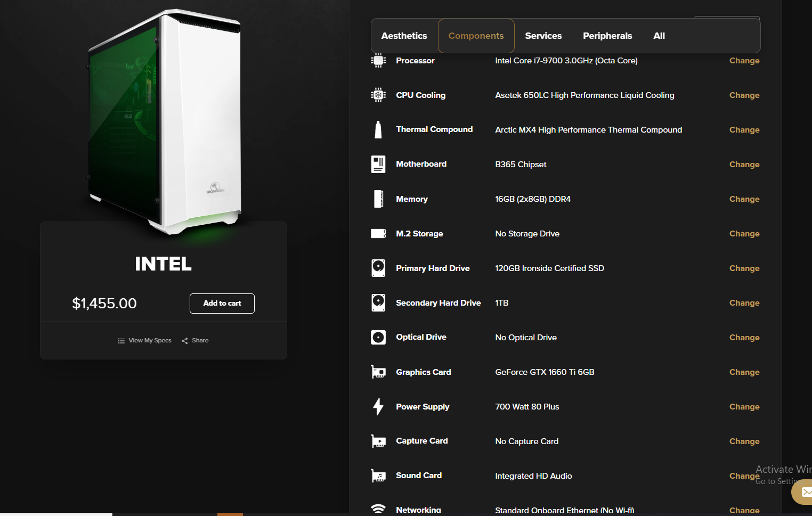Open View My Specs link
The width and height of the screenshot is (812, 516).
click(150, 341)
